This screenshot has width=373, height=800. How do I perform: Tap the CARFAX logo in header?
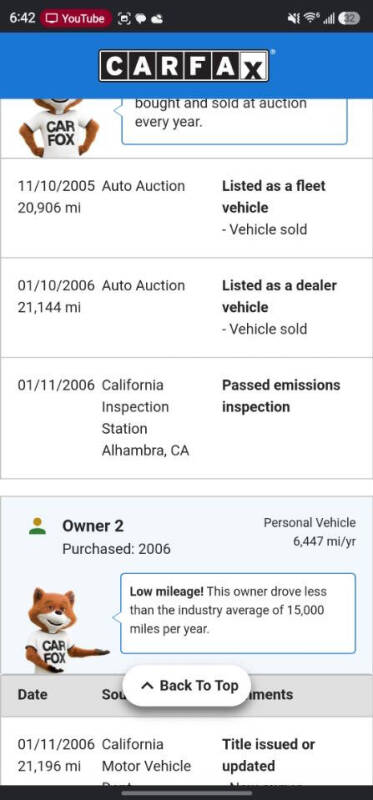(184, 65)
